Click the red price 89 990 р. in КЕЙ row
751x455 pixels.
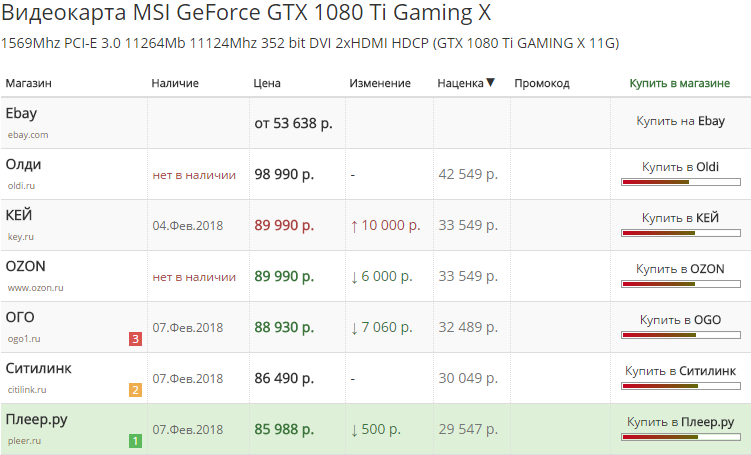point(284,226)
